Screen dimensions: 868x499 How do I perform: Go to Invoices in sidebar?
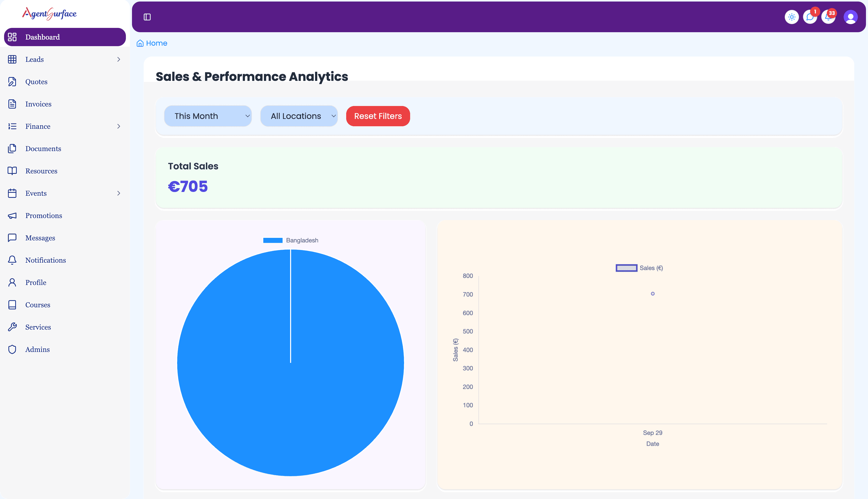pyautogui.click(x=38, y=104)
